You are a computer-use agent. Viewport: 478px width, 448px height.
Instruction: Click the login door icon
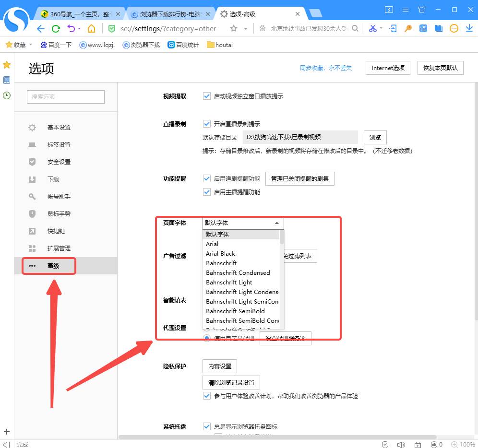[x=393, y=29]
